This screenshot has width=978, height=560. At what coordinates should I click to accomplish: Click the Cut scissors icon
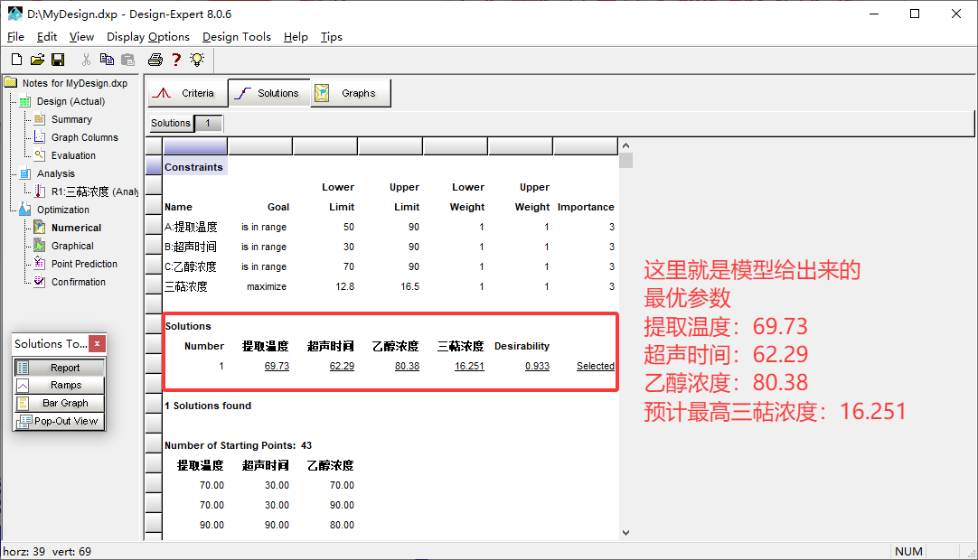(86, 60)
